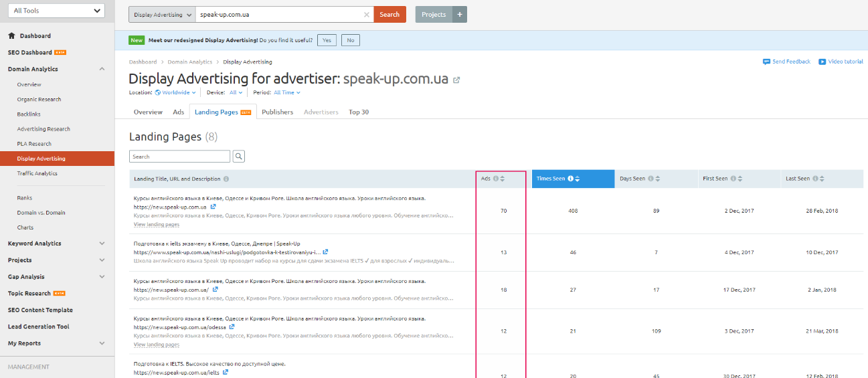Viewport: 868px width, 378px height.
Task: Click the Video tutorial play icon
Action: point(822,62)
